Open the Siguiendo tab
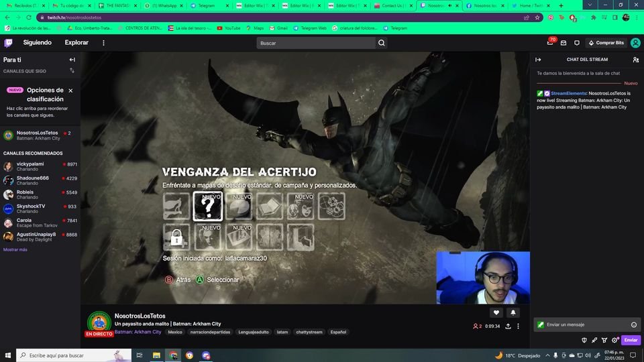The image size is (644, 362). (x=38, y=43)
